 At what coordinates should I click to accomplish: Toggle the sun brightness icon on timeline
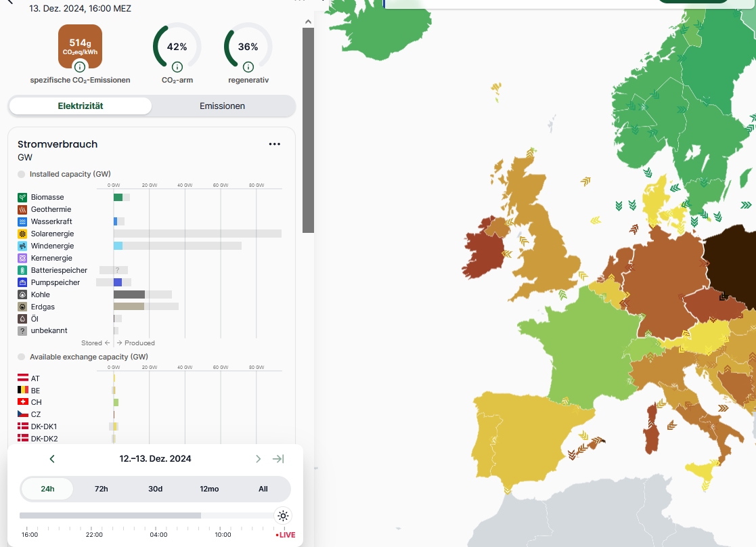click(x=283, y=516)
